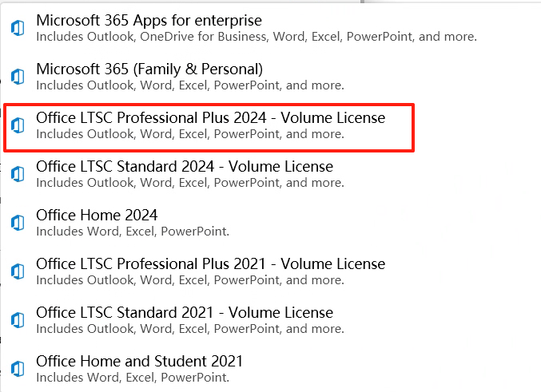Screen dimensions: 541x392
Task: Click the Office Home 2024 icon
Action: coord(17,223)
